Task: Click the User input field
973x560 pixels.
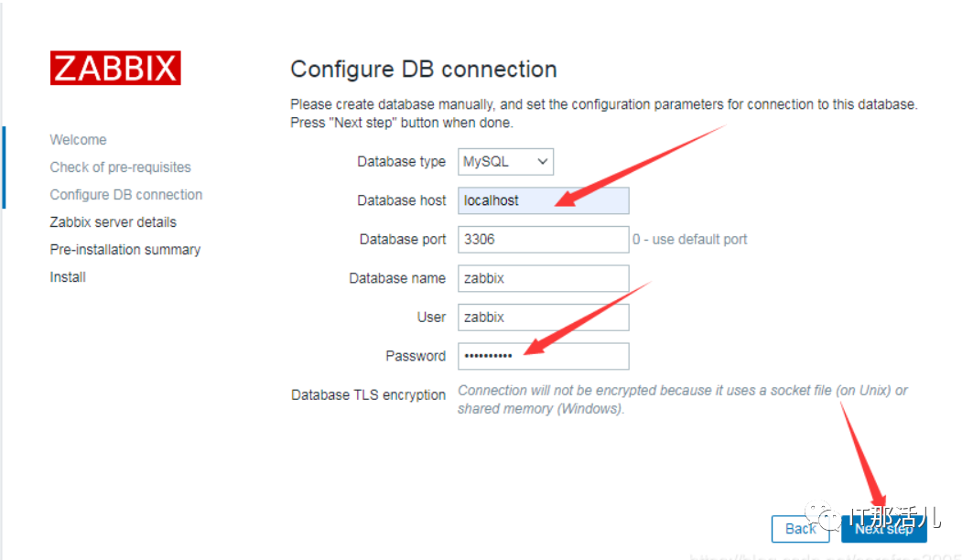Action: pos(543,318)
